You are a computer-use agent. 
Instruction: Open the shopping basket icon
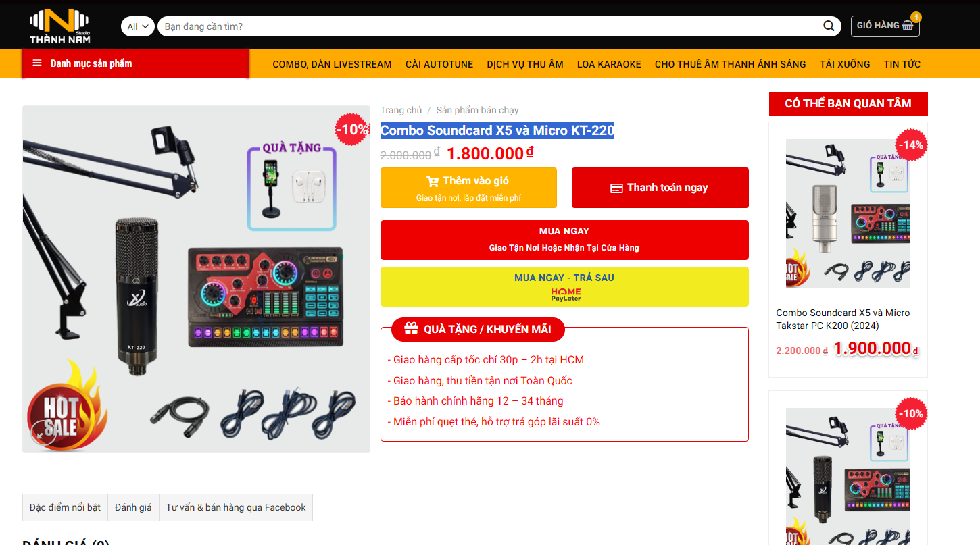coord(908,26)
